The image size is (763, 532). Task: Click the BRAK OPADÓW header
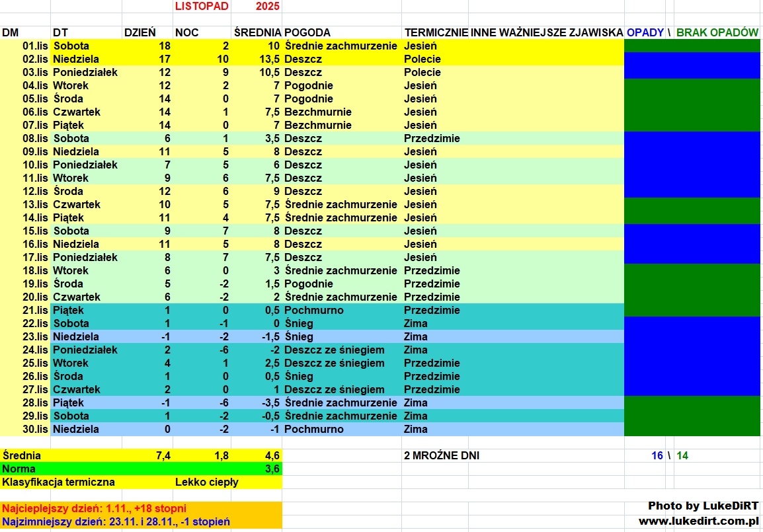(x=717, y=32)
